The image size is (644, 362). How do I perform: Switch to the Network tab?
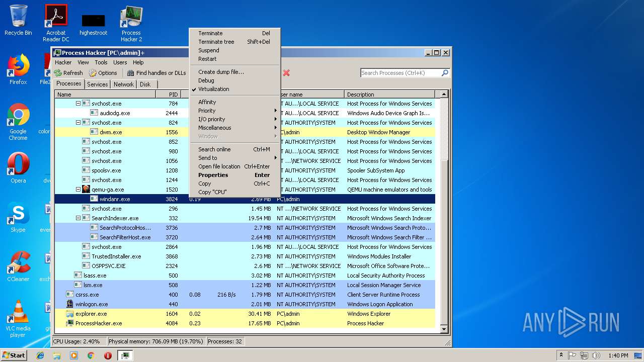tap(124, 84)
